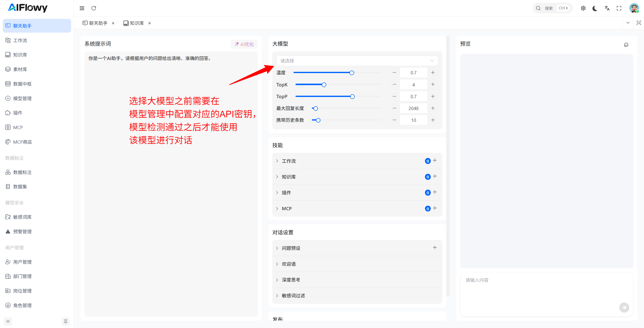Enter fullscreen mode using the fullscreen icon
The image size is (644, 328).
pos(619,8)
